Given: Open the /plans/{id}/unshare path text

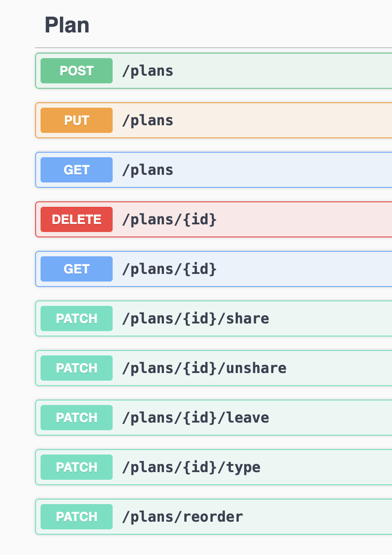Looking at the screenshot, I should [204, 368].
